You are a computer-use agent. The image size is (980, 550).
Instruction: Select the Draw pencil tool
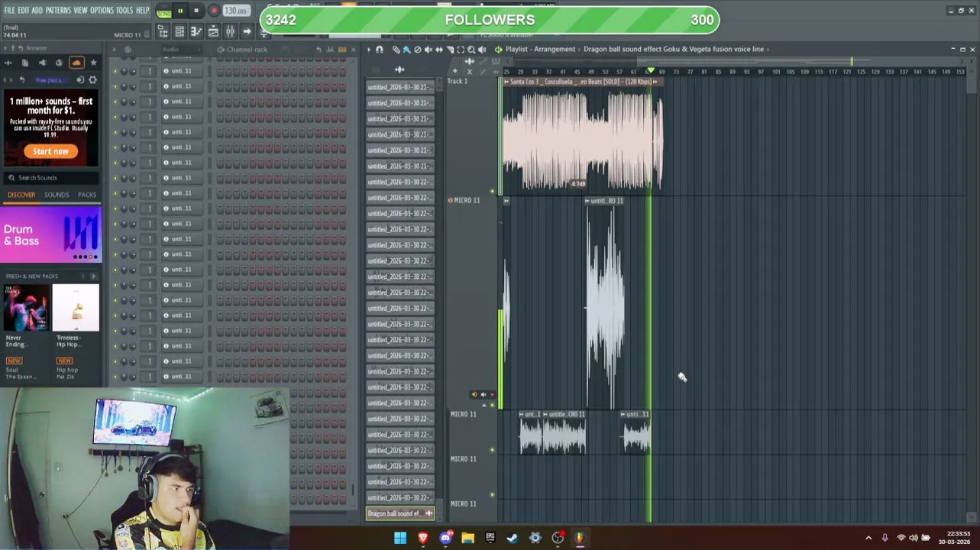396,50
